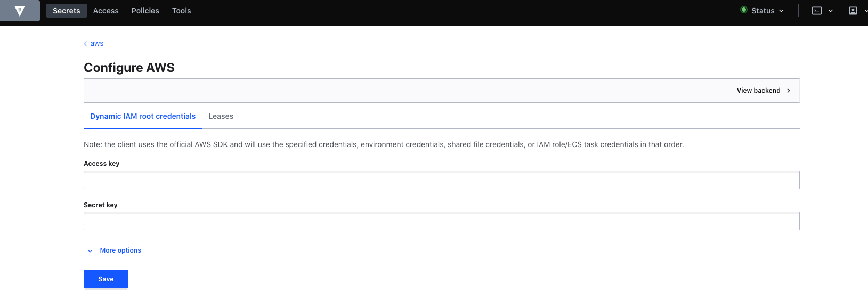Click the Vault logo icon
The image size is (868, 300).
[20, 11]
